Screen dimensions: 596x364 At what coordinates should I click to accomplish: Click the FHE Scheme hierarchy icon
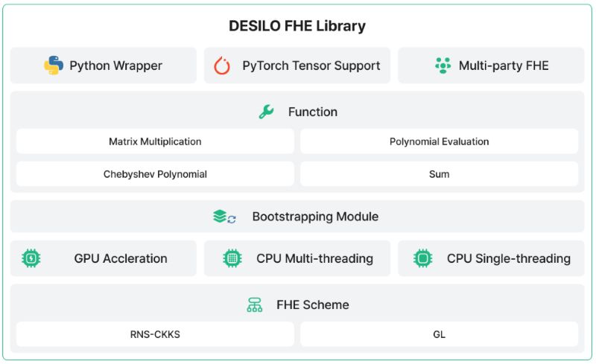click(255, 304)
